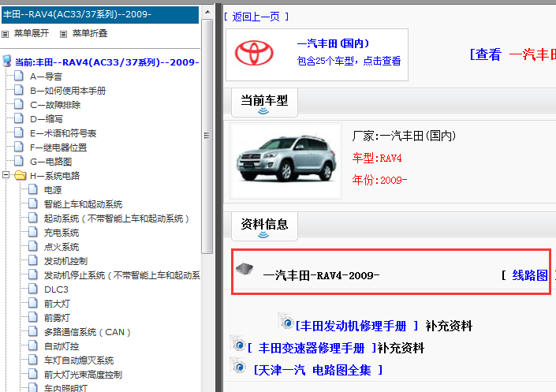The width and height of the screenshot is (556, 392).
Task: Open 天津一汽 电路图全集 link
Action: coord(313,370)
